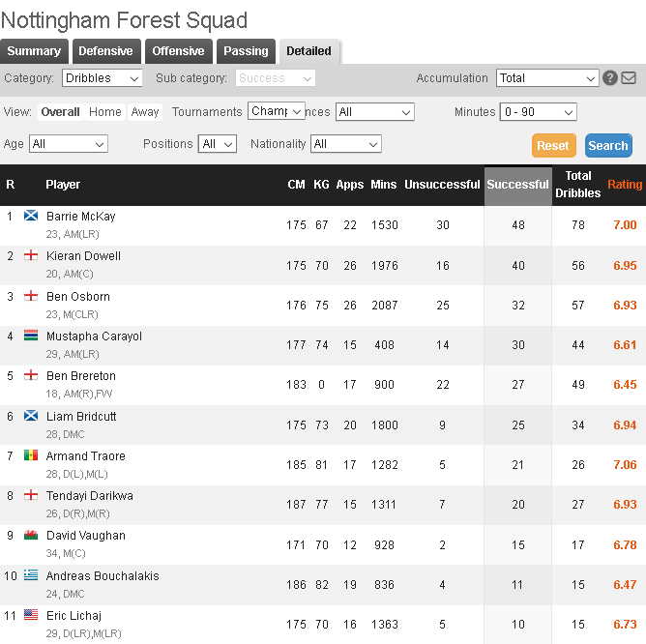Click Mustapha Carayol's Gambia flag icon
The width and height of the screenshot is (646, 644).
(x=31, y=337)
